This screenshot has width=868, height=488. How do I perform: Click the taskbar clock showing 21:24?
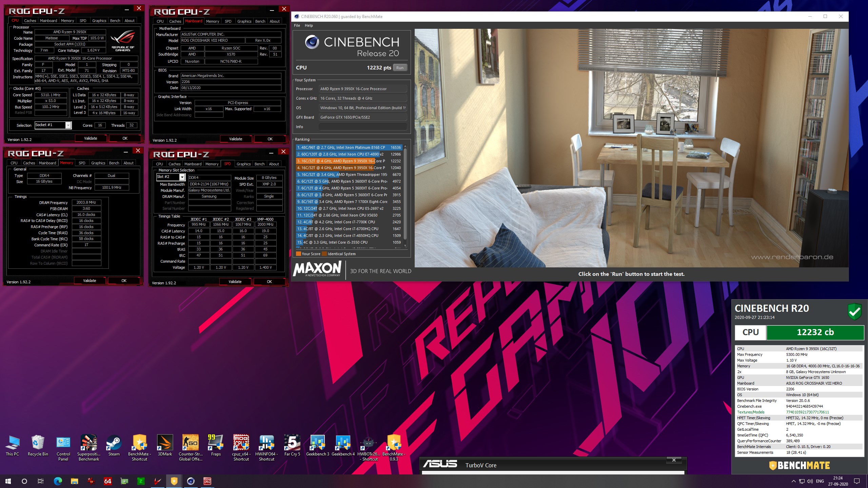click(x=838, y=481)
